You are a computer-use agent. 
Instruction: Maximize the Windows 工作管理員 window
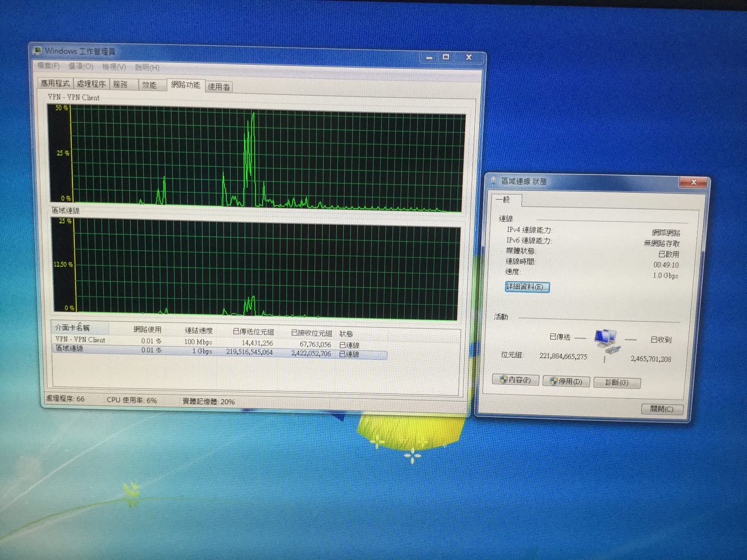[446, 57]
